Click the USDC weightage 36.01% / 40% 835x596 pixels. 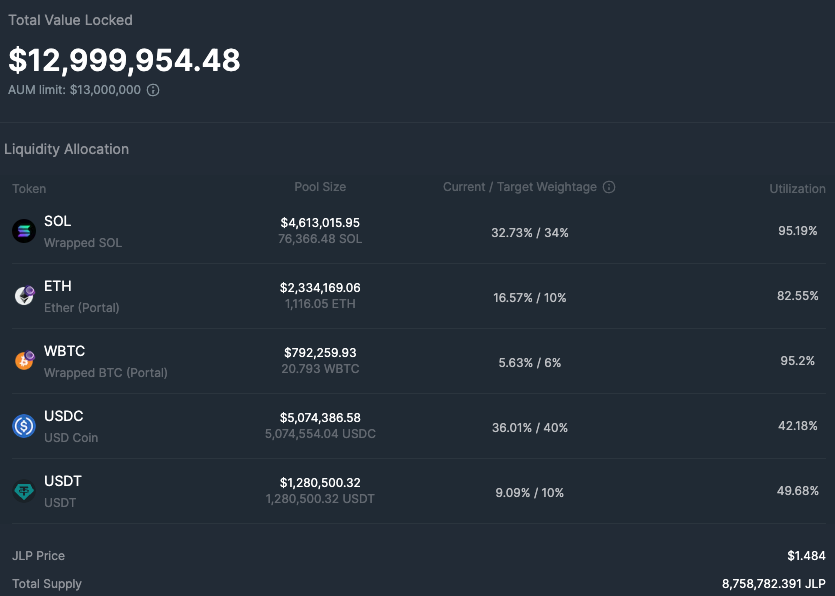[529, 428]
